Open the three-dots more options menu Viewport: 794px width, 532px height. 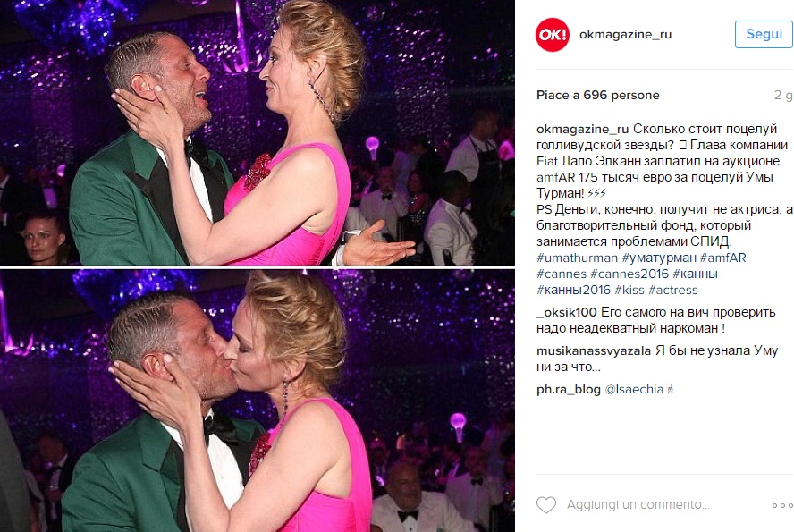pos(782,505)
